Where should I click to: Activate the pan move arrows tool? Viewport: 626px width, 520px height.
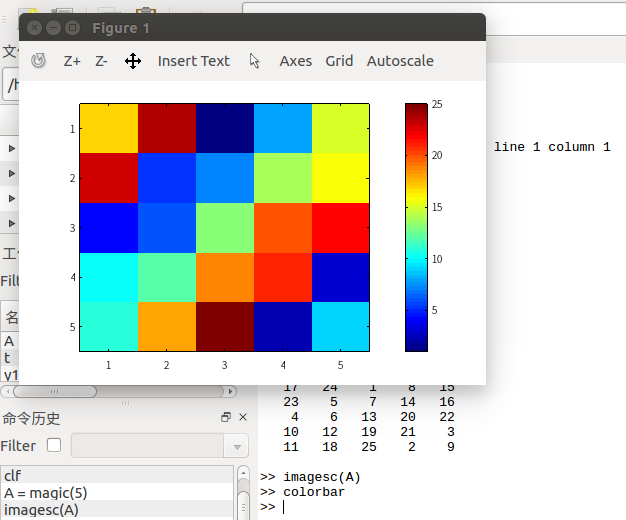click(133, 61)
